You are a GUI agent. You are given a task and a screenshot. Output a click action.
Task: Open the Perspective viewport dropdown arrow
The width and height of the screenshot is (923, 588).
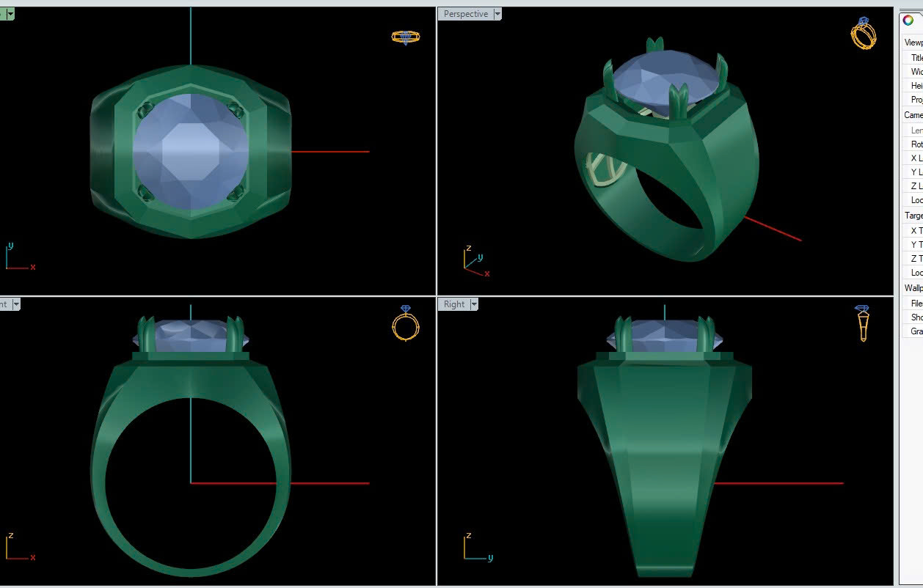point(497,14)
